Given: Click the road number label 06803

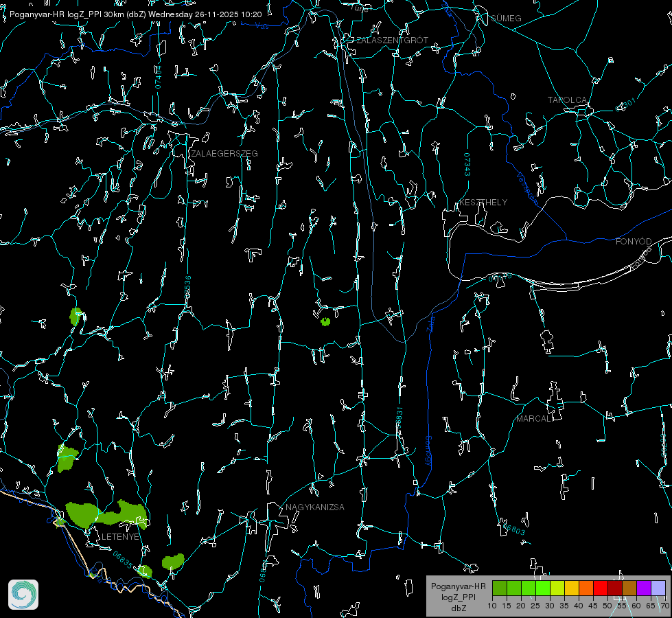Looking at the screenshot, I should pos(515,529).
